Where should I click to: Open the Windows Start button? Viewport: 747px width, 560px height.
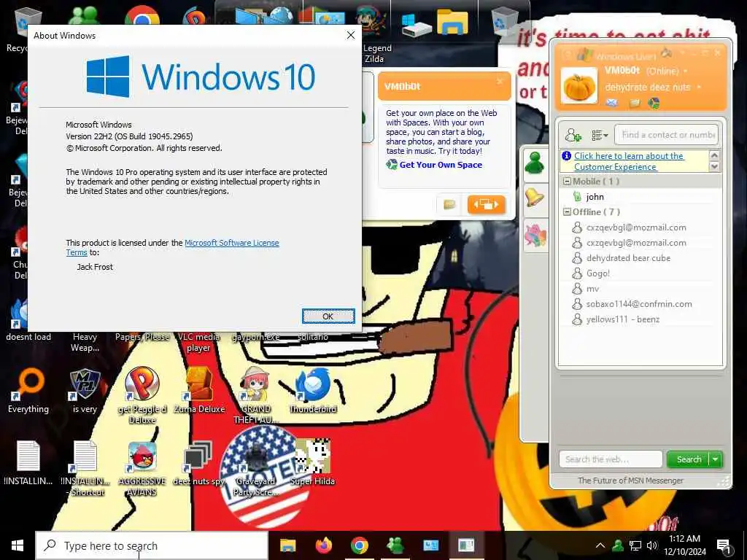coord(18,545)
